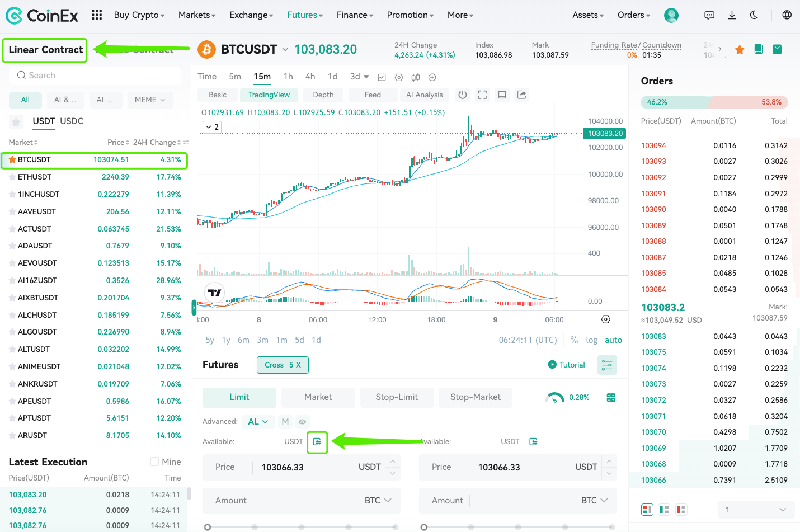The width and height of the screenshot is (800, 532).
Task: Expand the Buy Crypto menu
Action: point(139,15)
